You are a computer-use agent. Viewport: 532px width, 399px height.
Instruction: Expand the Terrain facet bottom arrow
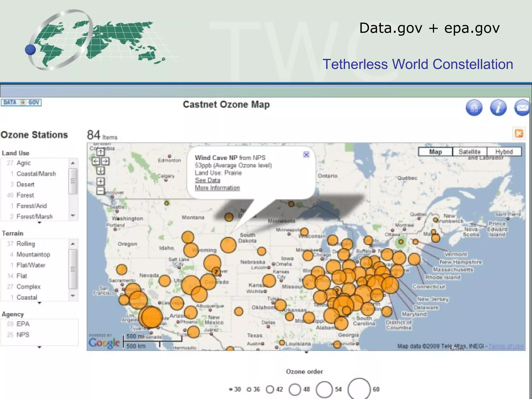39,303
